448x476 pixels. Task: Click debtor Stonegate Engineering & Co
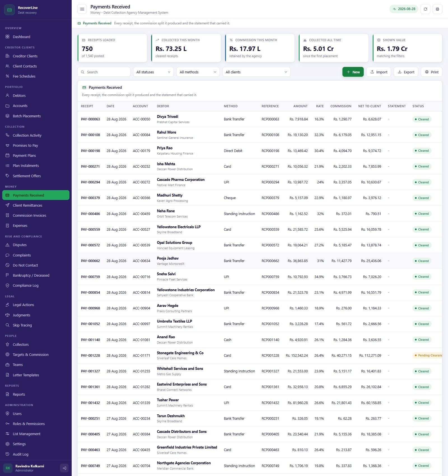tap(180, 353)
